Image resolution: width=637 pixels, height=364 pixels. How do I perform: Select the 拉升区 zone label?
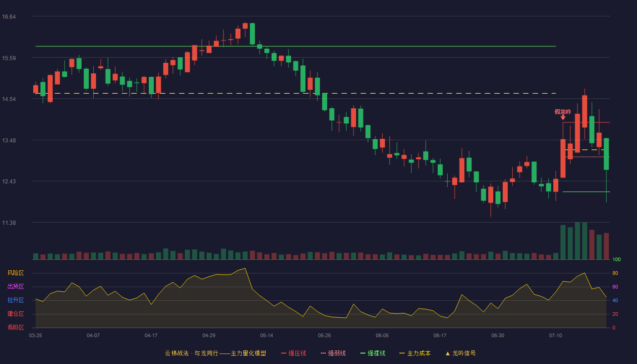tap(15, 300)
